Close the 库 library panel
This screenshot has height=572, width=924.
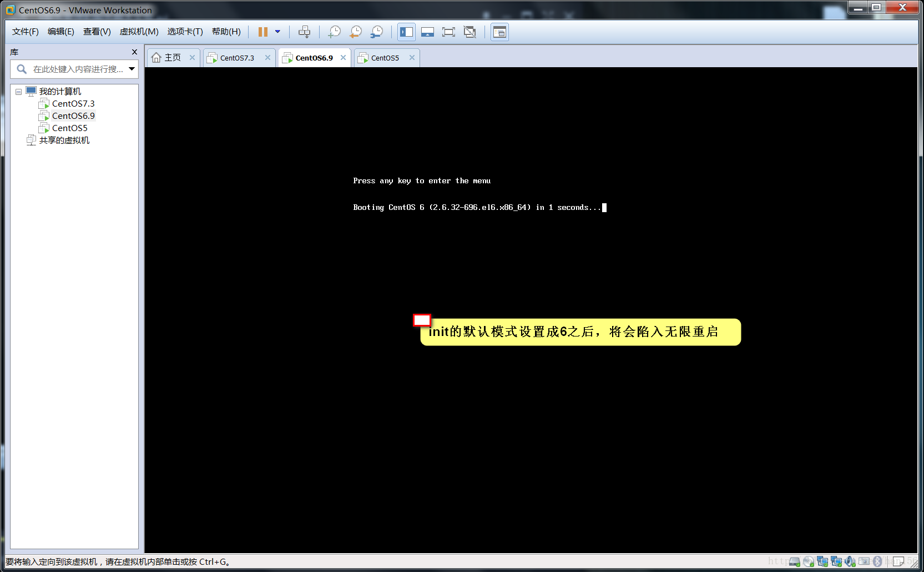pos(134,52)
